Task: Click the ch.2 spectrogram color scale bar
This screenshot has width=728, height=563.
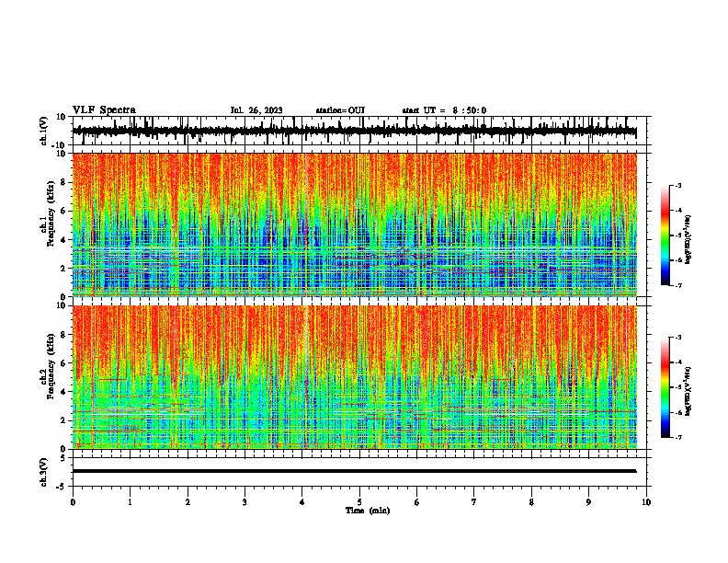Action: (x=665, y=387)
